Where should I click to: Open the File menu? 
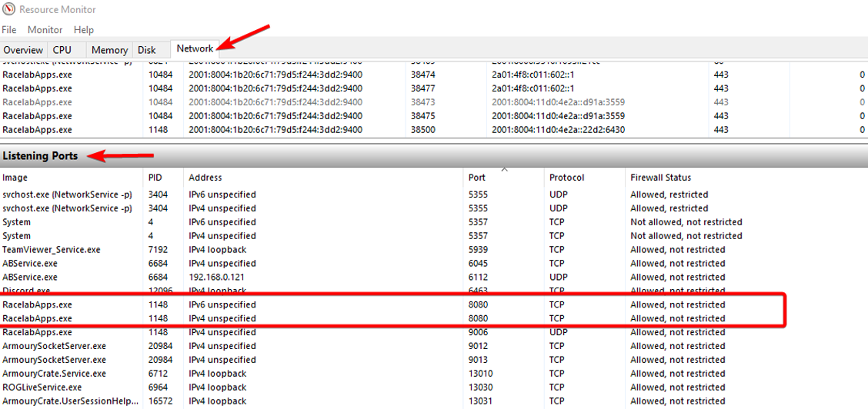[x=9, y=30]
